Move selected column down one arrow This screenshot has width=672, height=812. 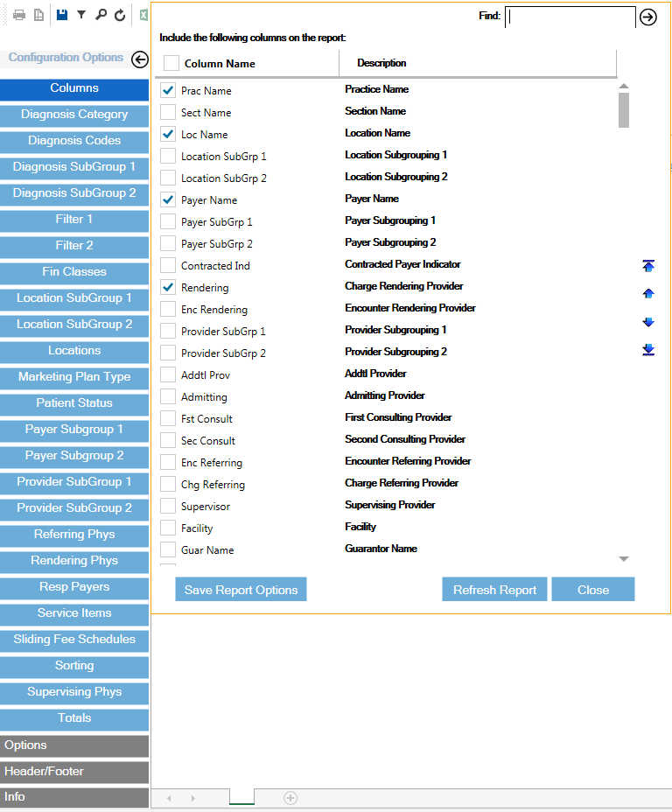click(648, 322)
